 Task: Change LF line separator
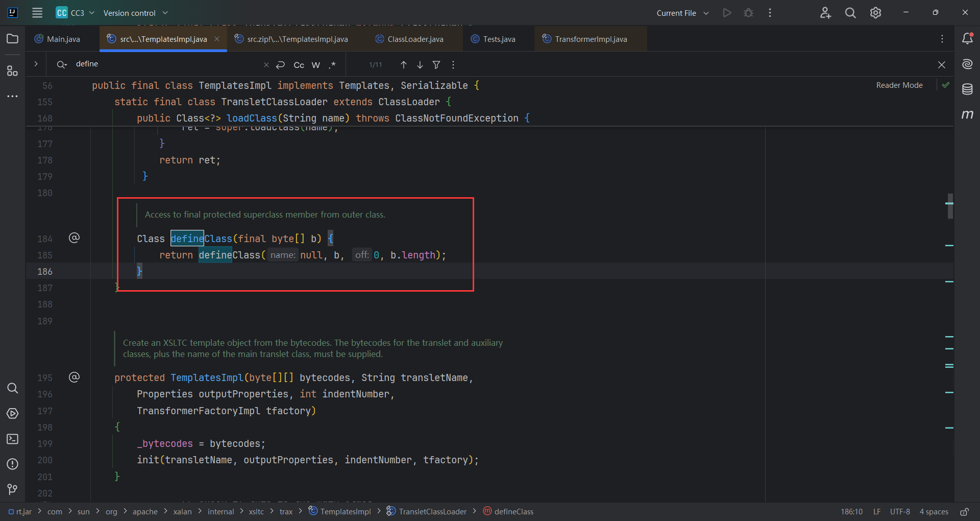point(877,512)
